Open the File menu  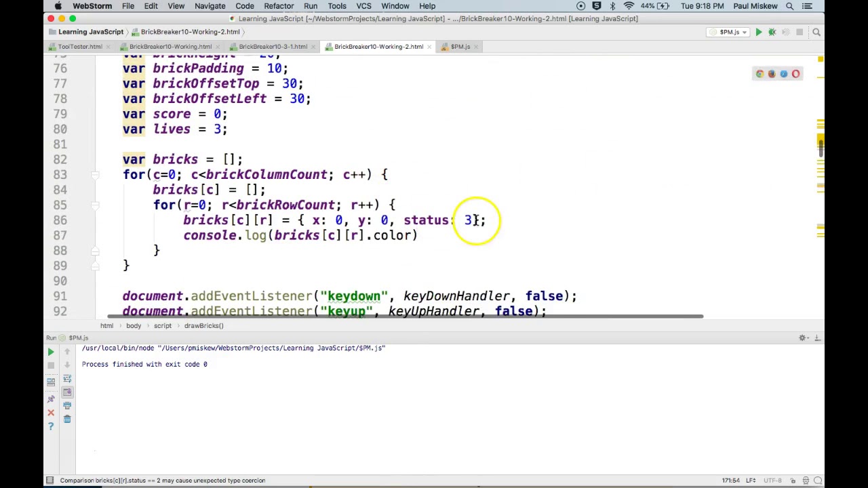(x=127, y=6)
